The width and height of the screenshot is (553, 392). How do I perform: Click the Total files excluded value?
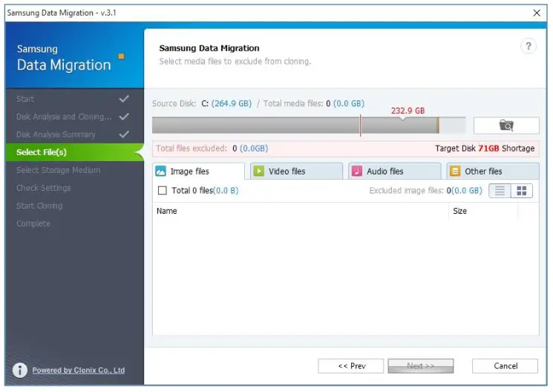point(250,148)
